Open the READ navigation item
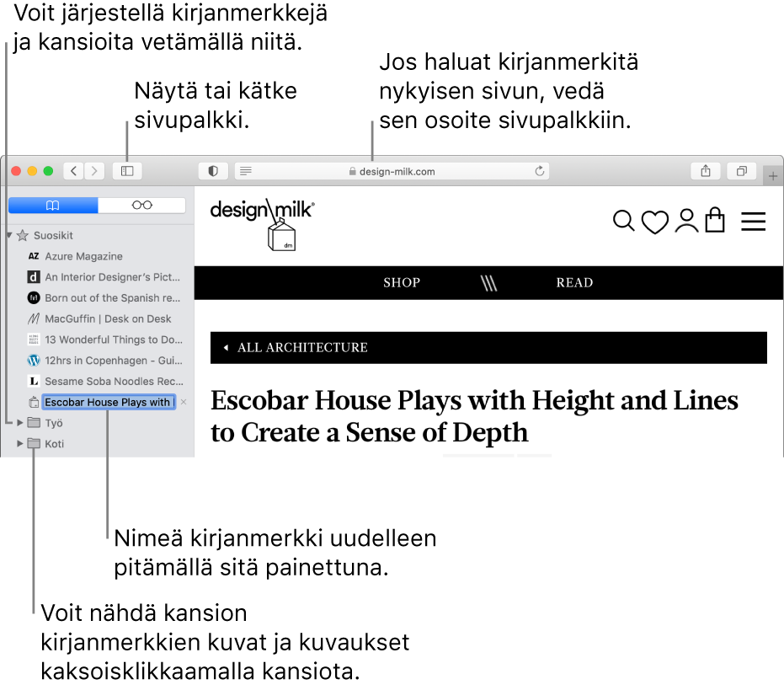This screenshot has height=690, width=784. 574,283
